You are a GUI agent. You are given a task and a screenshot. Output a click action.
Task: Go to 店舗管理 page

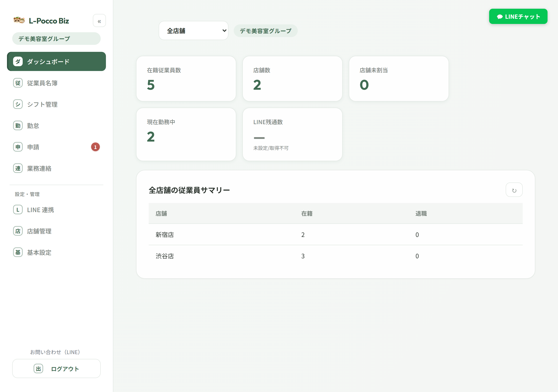tap(56, 231)
